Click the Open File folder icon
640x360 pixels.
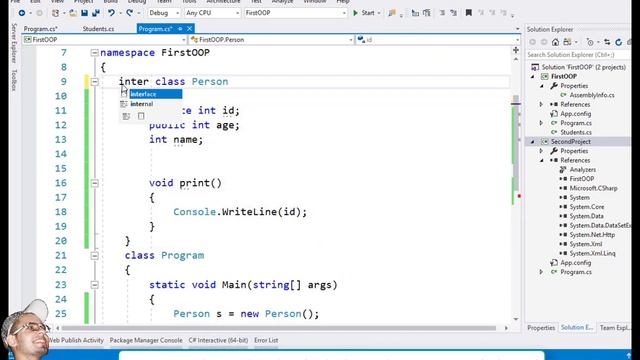click(73, 13)
